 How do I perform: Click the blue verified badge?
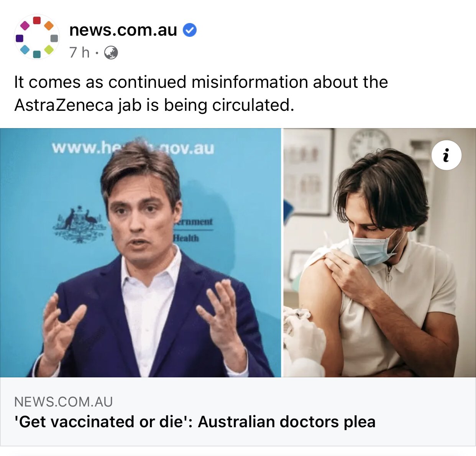point(190,30)
